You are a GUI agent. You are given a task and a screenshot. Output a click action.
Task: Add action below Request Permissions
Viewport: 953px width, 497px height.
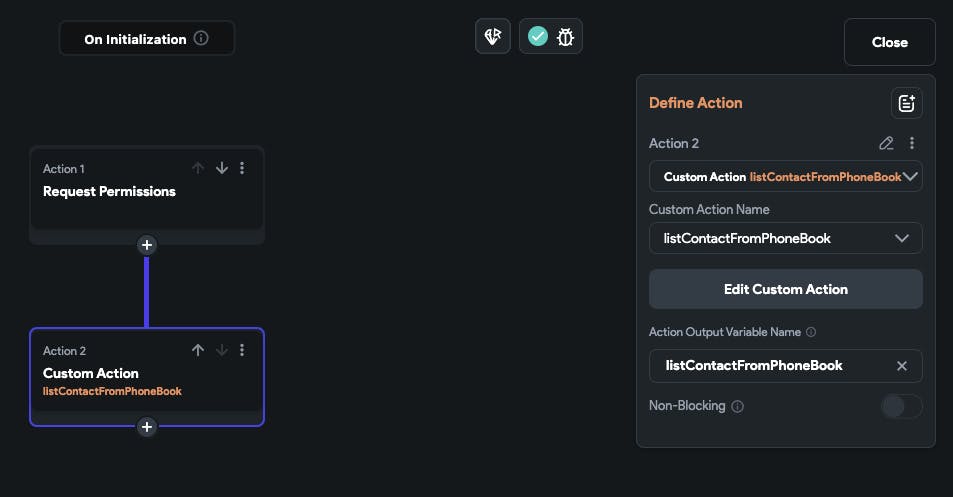147,245
